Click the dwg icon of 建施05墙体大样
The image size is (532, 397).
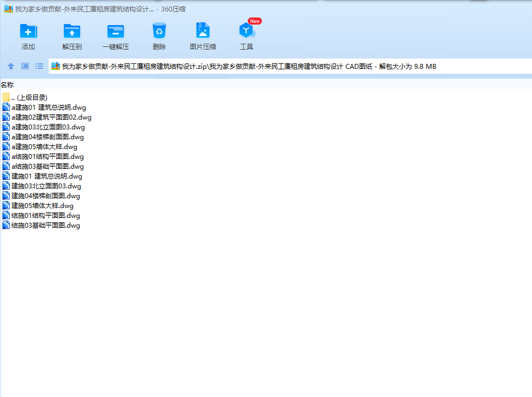point(6,206)
